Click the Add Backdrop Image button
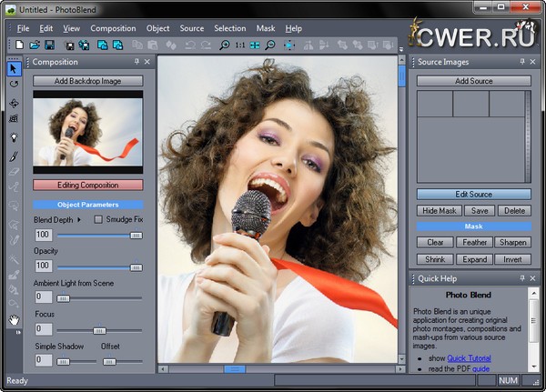546x392 pixels. click(x=88, y=81)
